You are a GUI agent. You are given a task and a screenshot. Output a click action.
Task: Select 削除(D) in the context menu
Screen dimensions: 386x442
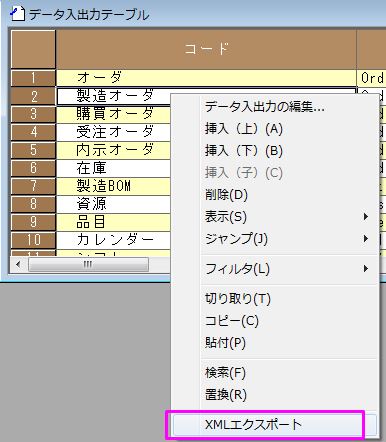[x=274, y=195]
